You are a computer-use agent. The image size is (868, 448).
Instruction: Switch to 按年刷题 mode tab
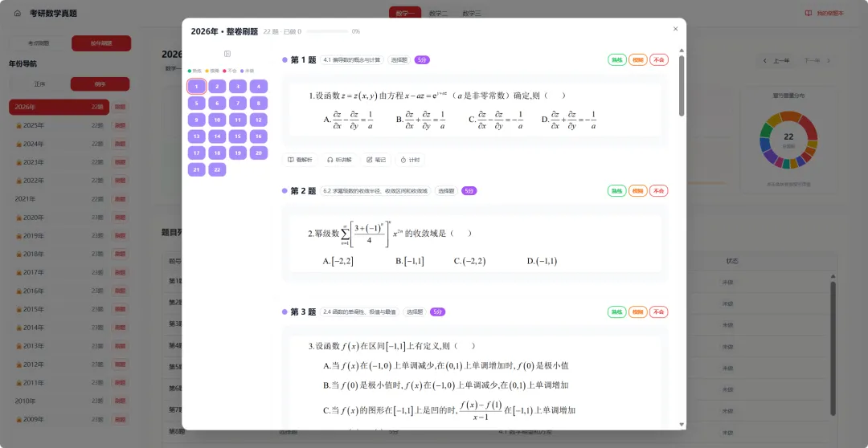point(101,43)
